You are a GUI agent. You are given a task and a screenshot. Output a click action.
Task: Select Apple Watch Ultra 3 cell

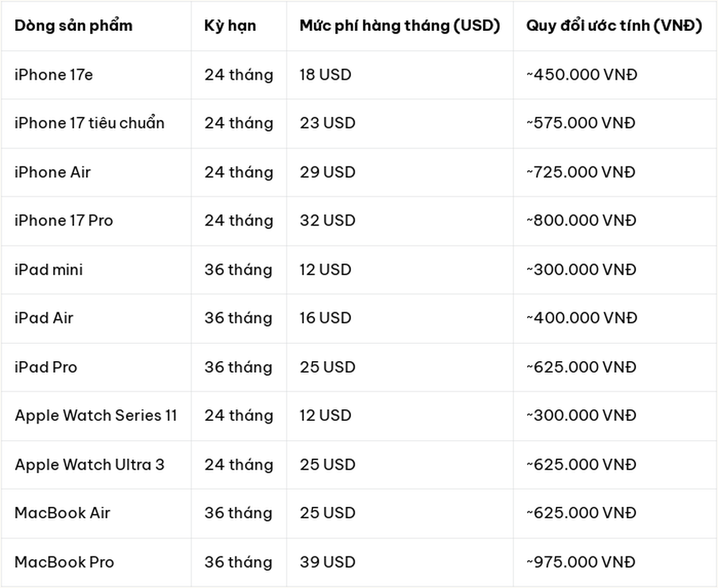[x=89, y=465]
